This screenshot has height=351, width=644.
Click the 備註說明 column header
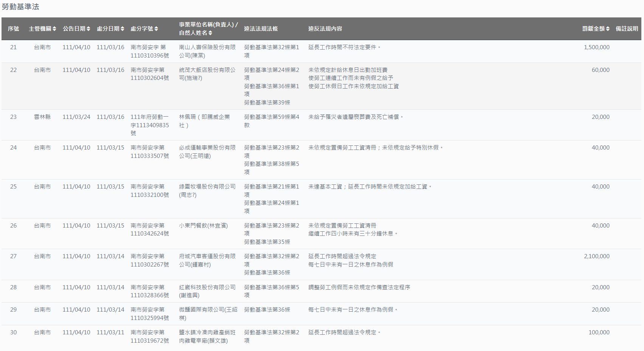click(x=627, y=29)
